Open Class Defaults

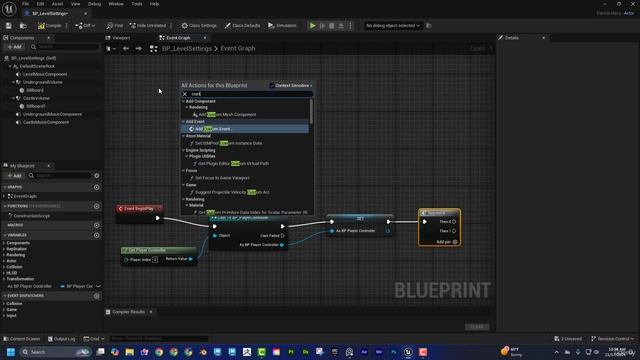[x=242, y=26]
